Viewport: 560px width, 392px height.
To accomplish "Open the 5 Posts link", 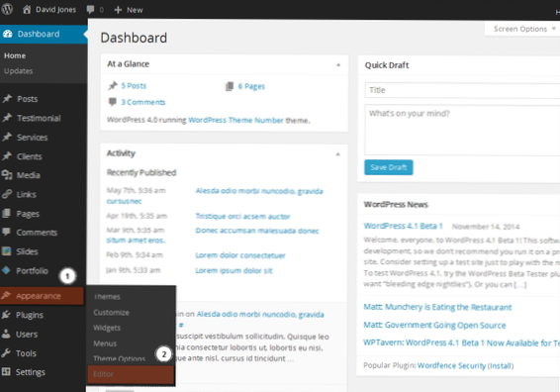I will [134, 86].
